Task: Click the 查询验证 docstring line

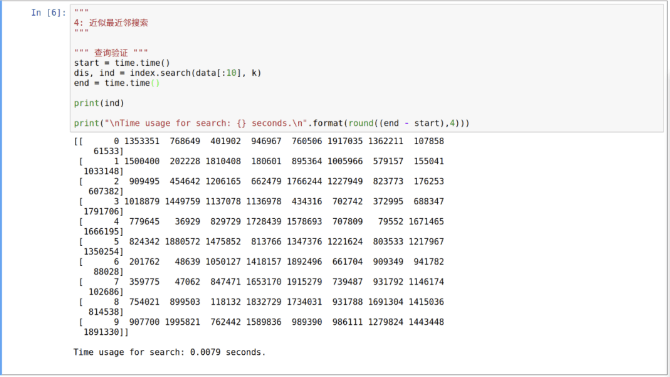Action: click(111, 53)
